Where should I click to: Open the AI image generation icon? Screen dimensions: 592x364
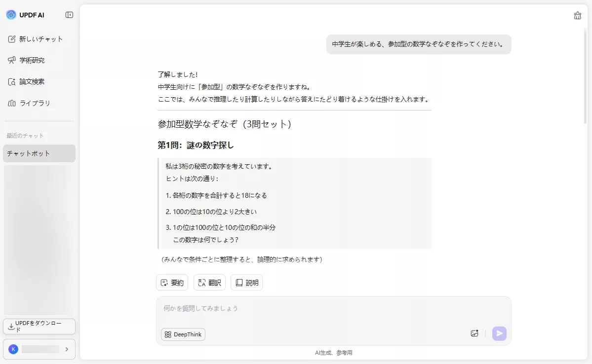tap(474, 333)
